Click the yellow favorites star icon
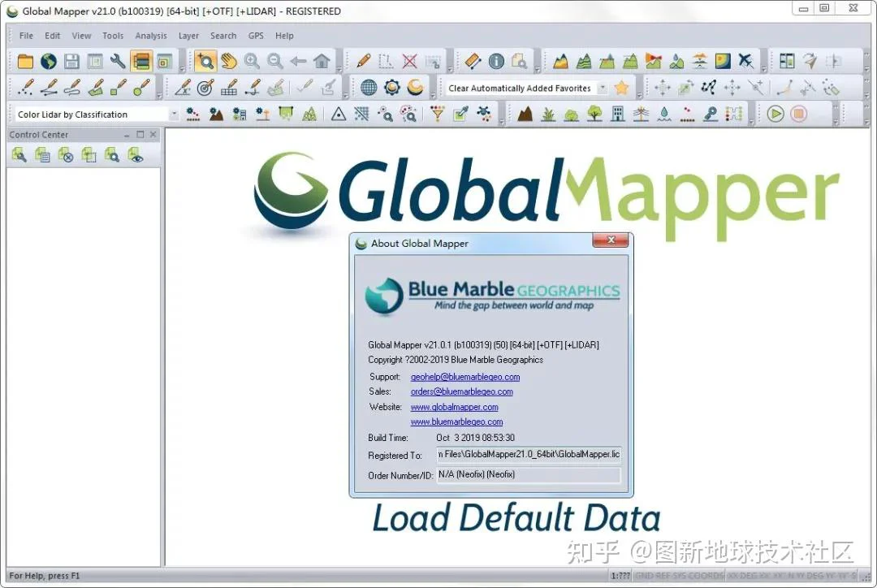This screenshot has height=588, width=877. (621, 88)
